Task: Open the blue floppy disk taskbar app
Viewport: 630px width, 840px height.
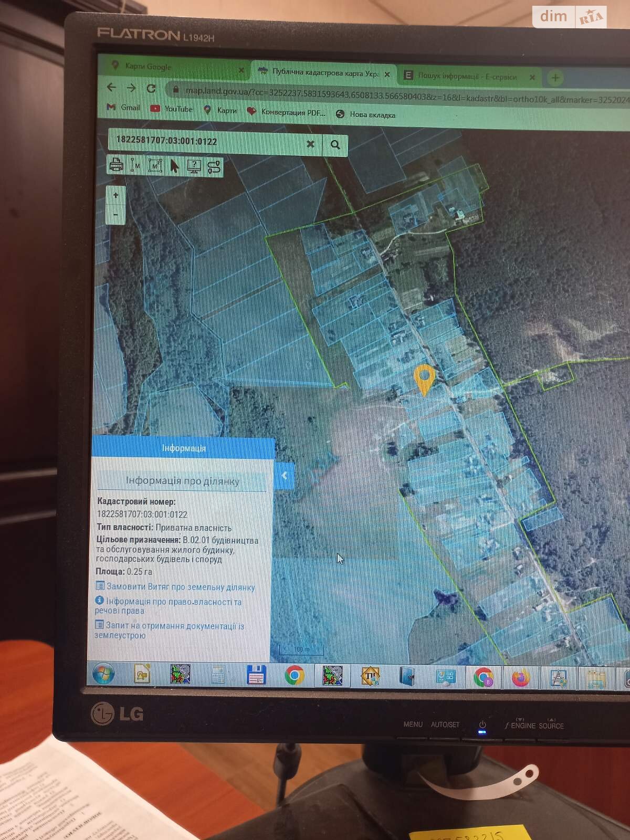Action: click(256, 675)
